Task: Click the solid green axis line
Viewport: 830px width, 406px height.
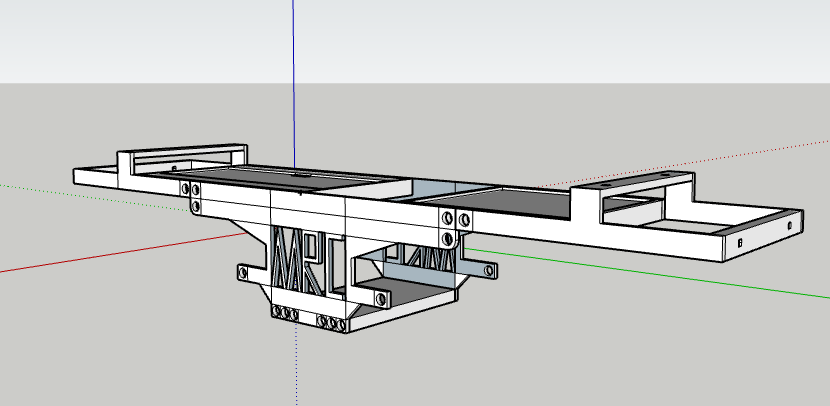Action: point(647,273)
